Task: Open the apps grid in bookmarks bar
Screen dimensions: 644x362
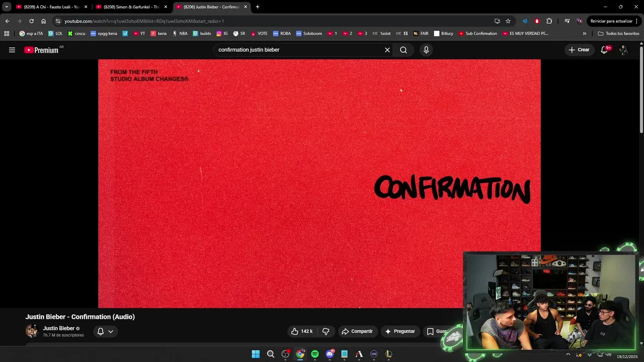Action: click(x=7, y=34)
